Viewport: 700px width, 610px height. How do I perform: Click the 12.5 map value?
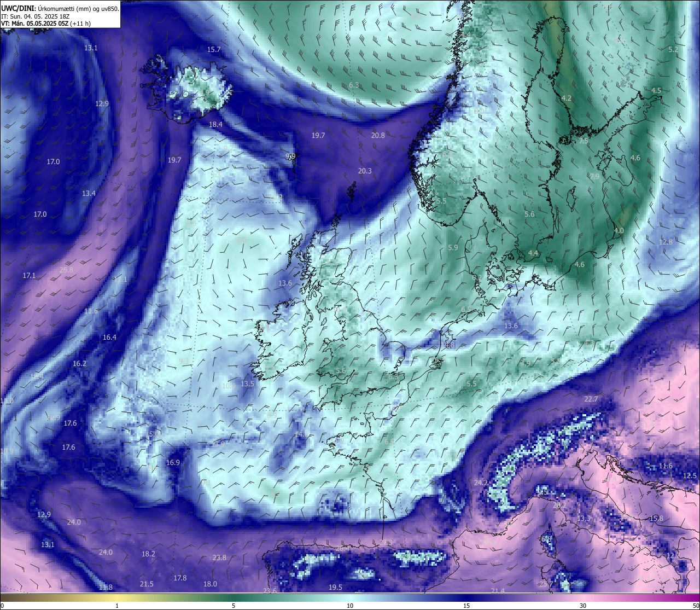690,476
